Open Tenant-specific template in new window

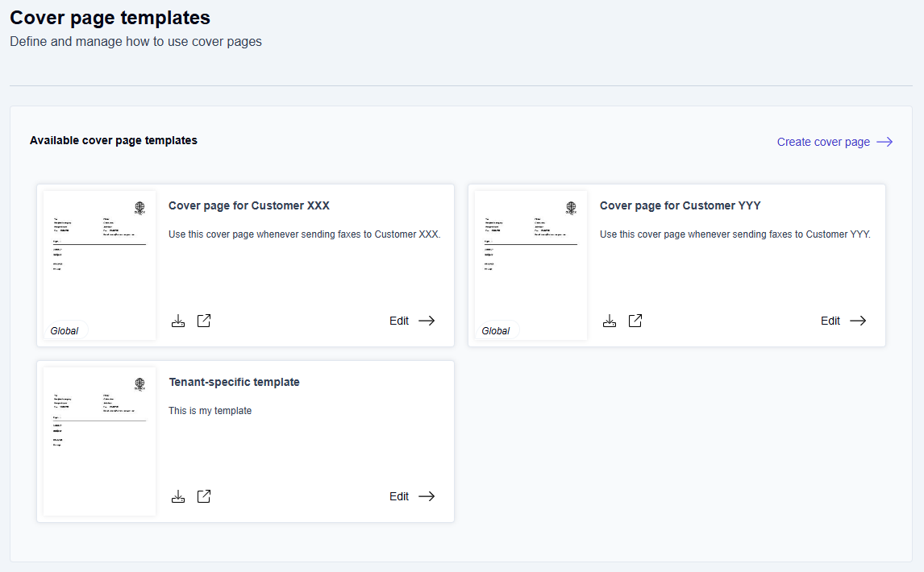(204, 496)
